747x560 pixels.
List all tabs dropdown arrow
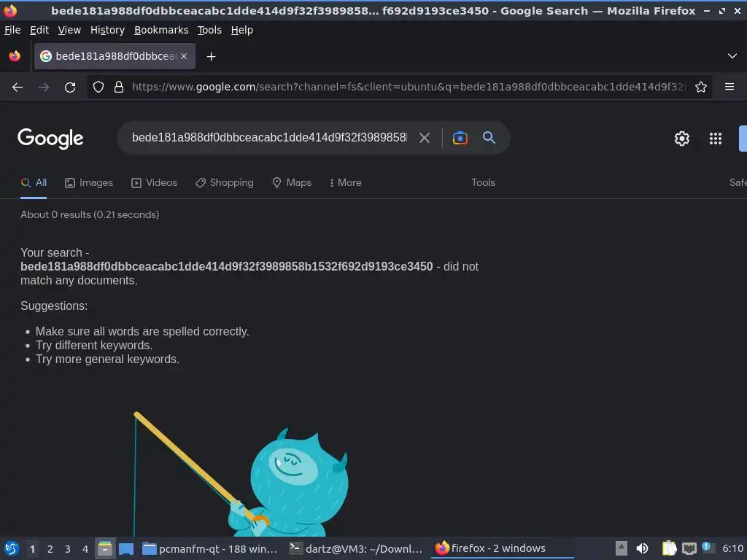(732, 56)
